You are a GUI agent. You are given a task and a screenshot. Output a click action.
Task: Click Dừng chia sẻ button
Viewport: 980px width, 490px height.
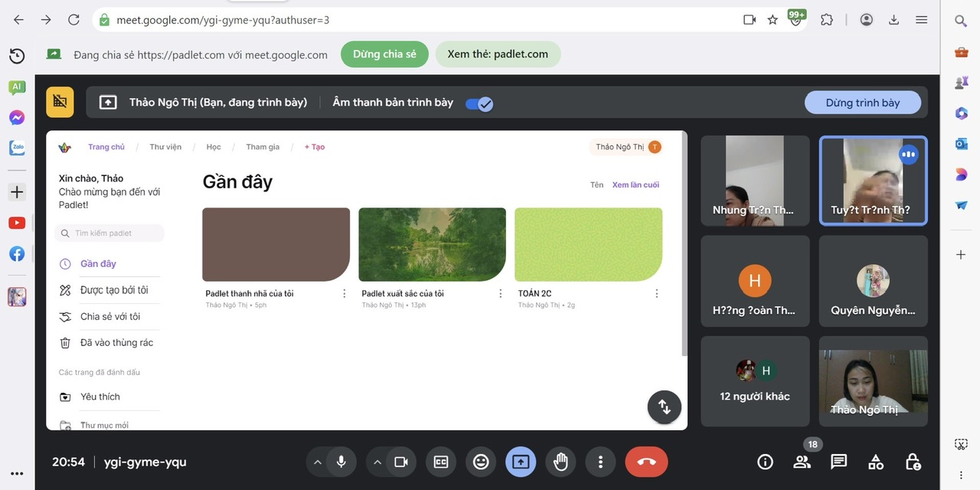[384, 54]
